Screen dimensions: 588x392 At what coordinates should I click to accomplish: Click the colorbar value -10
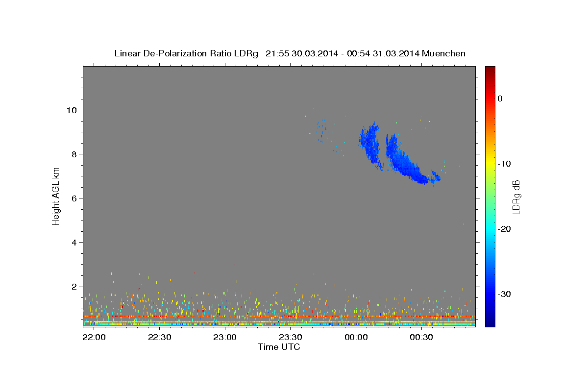coord(504,164)
